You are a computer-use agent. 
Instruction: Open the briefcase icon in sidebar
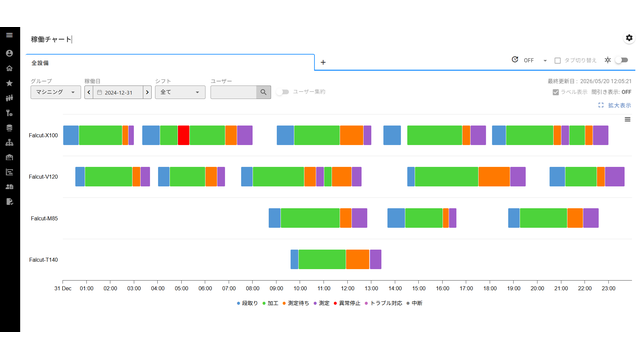click(9, 157)
